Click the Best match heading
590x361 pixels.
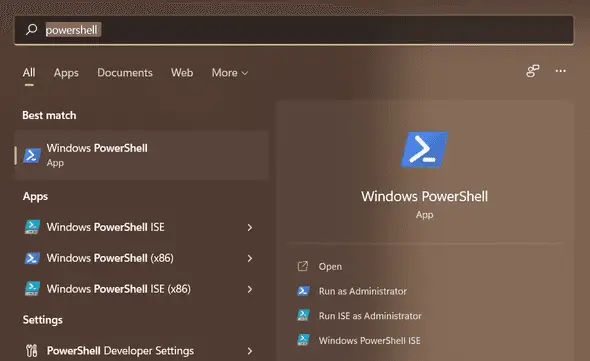pyautogui.click(x=49, y=115)
